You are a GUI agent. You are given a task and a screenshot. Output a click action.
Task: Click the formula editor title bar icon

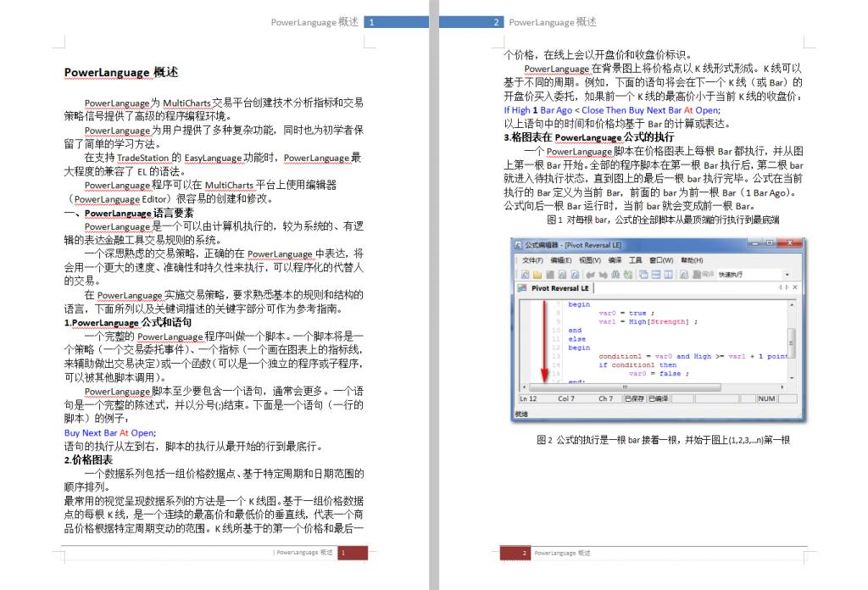pyautogui.click(x=518, y=245)
